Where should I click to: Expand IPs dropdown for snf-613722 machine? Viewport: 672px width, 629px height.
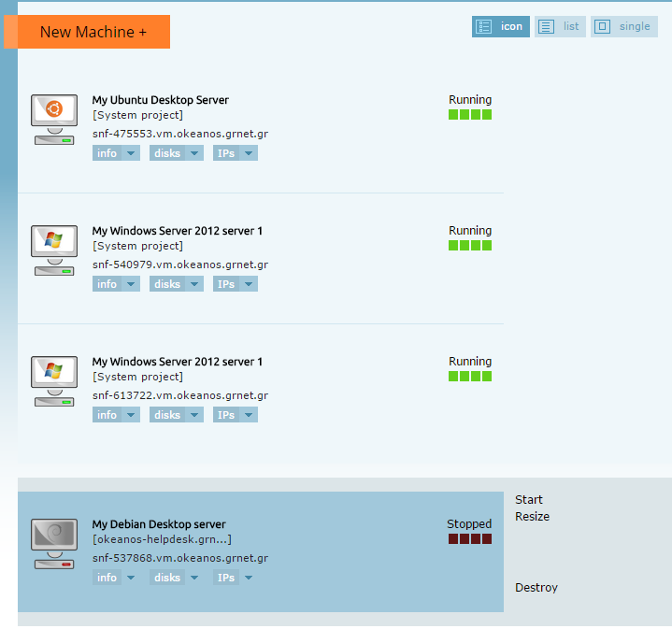coord(235,415)
